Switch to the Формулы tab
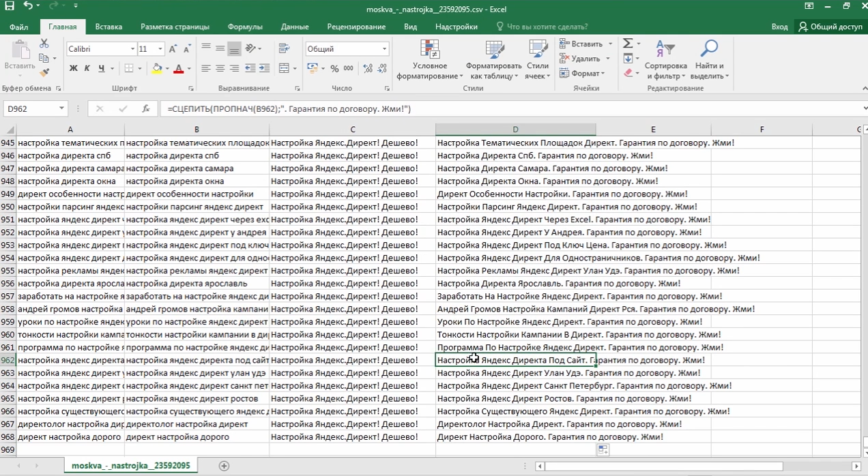The width and height of the screenshot is (868, 476). coord(245,27)
